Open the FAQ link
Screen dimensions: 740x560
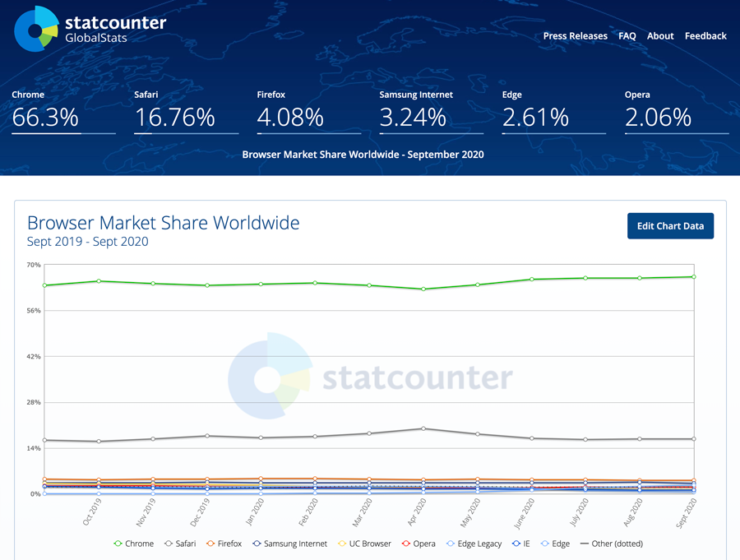tap(627, 36)
